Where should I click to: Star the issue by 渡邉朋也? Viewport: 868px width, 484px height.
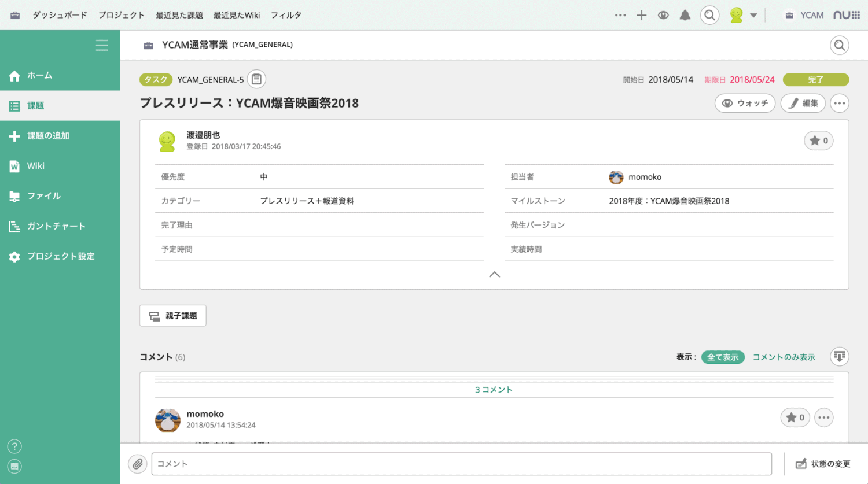tap(819, 141)
